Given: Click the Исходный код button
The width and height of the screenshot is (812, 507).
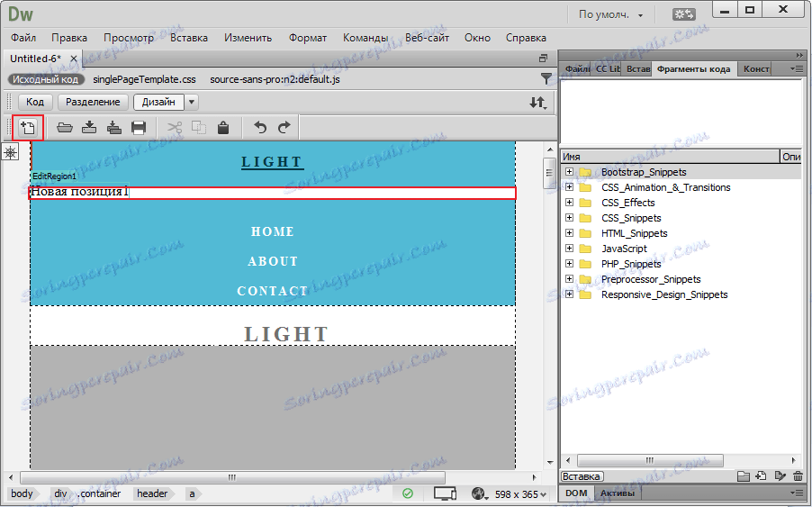Looking at the screenshot, I should click(46, 79).
